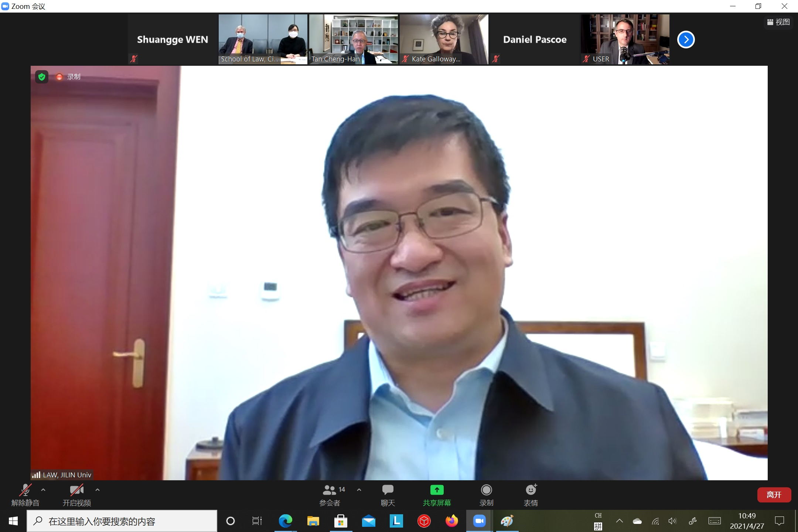Expand video options arrow beside 开启视频
This screenshot has height=532, width=798.
pos(98,490)
